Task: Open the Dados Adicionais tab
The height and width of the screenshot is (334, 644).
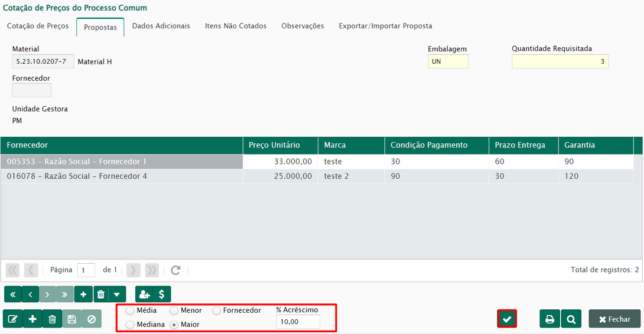Action: [161, 26]
